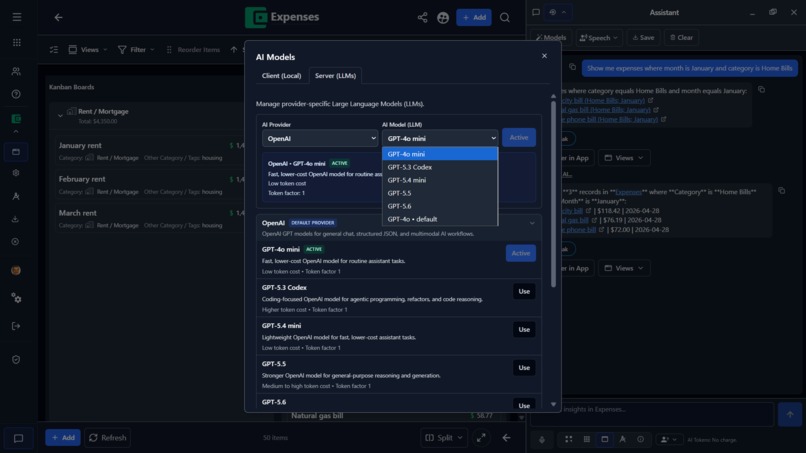Click Use for GPT-5.3 Codex
This screenshot has width=806, height=453.
pos(524,292)
